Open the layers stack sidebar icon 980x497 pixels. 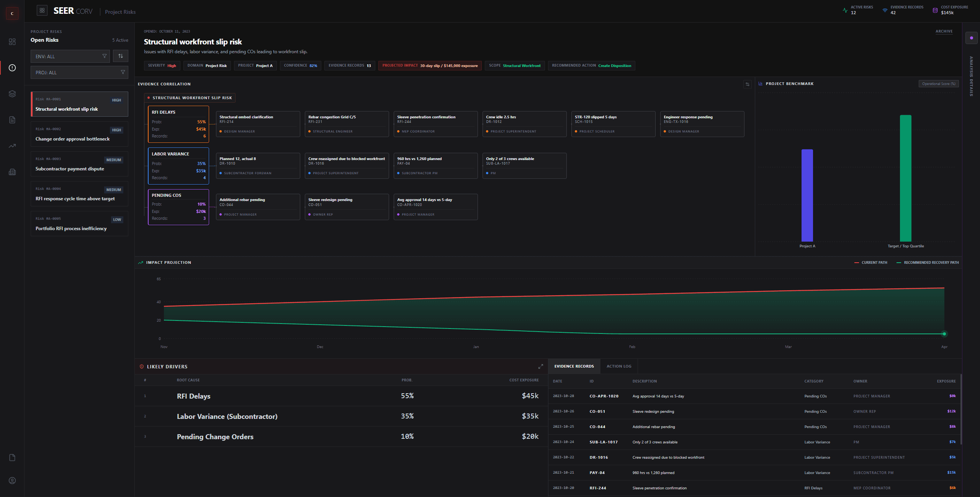(12, 94)
